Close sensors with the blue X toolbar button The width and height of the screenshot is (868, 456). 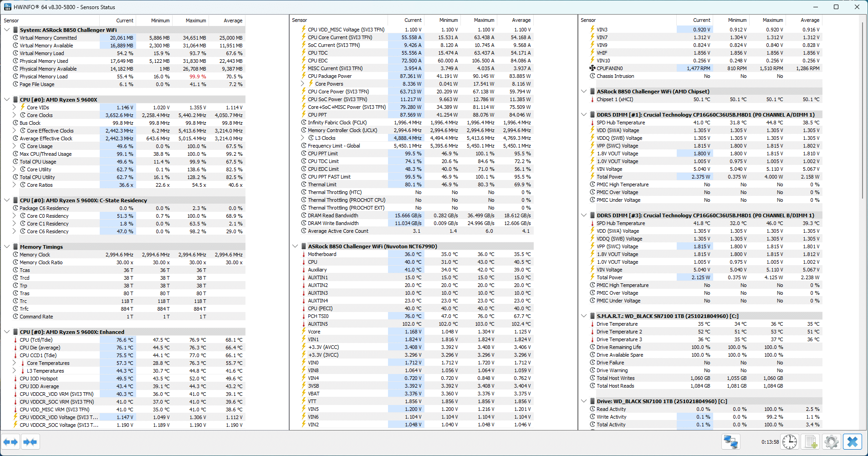[x=853, y=442]
